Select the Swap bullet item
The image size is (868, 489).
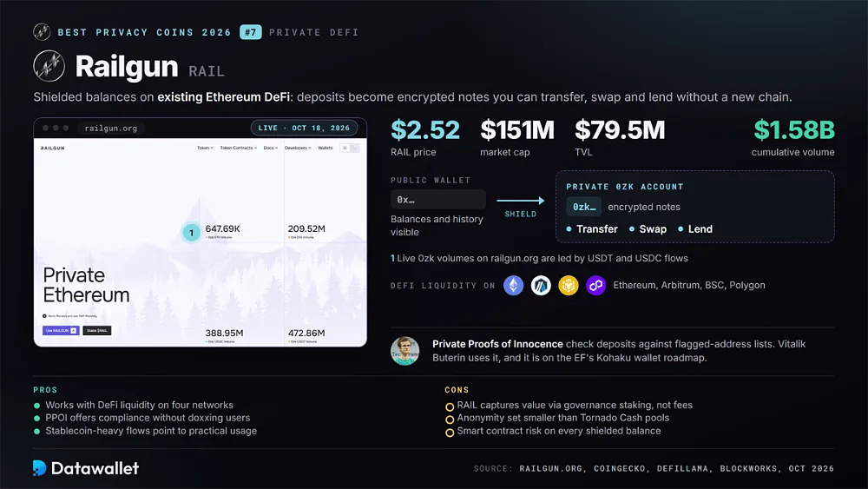tap(648, 228)
